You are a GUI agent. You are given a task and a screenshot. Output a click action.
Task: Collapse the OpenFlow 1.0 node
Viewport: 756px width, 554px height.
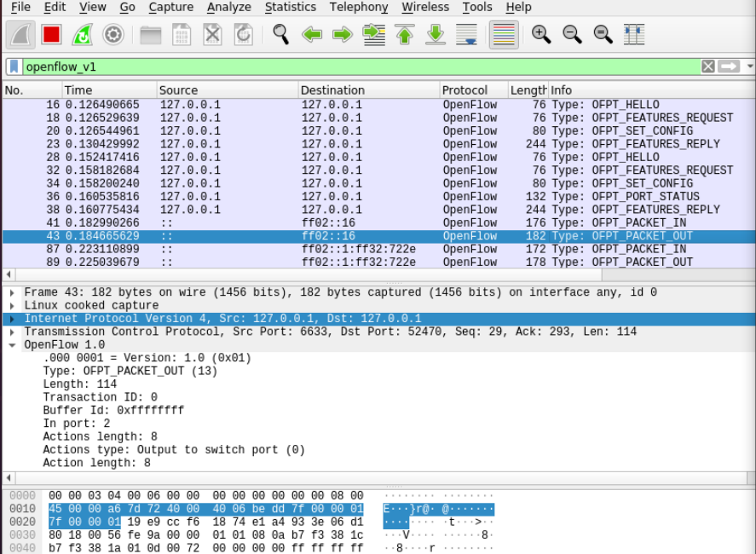[12, 345]
